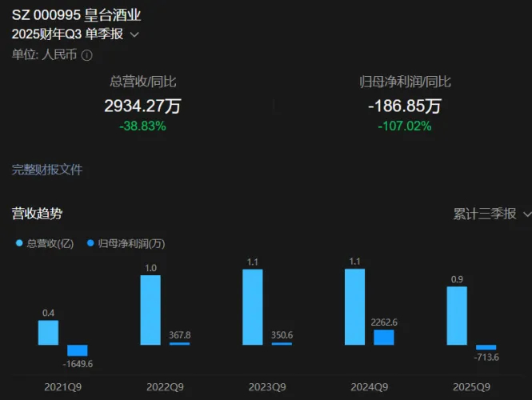Click the 总营收/同比 heading
Screen dimensions: 532x400
coord(143,82)
